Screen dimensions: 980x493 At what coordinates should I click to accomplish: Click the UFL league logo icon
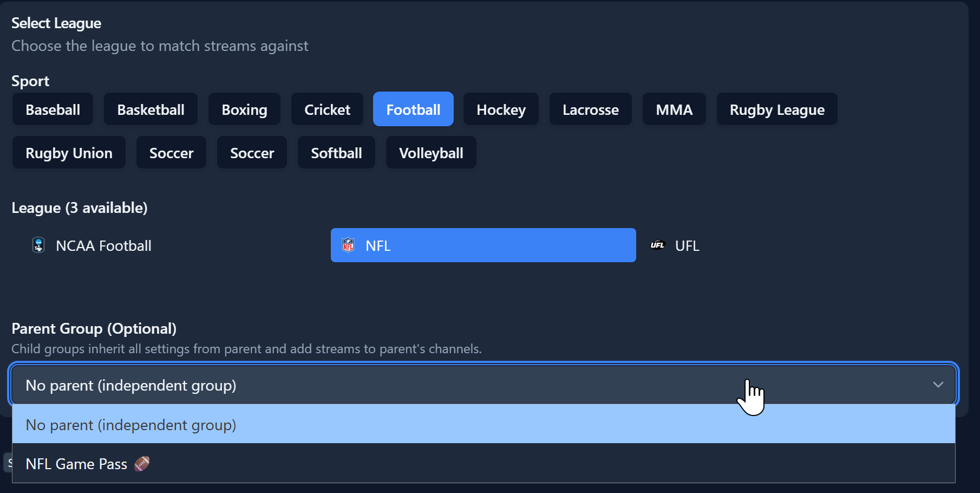657,245
